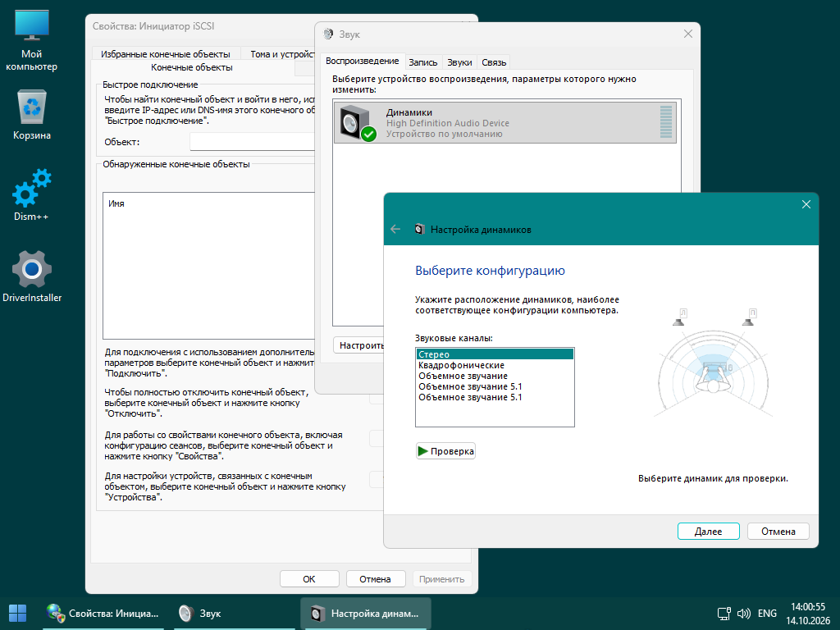840x630 pixels.
Task: Test the left speaker in the diagram
Action: 679,317
